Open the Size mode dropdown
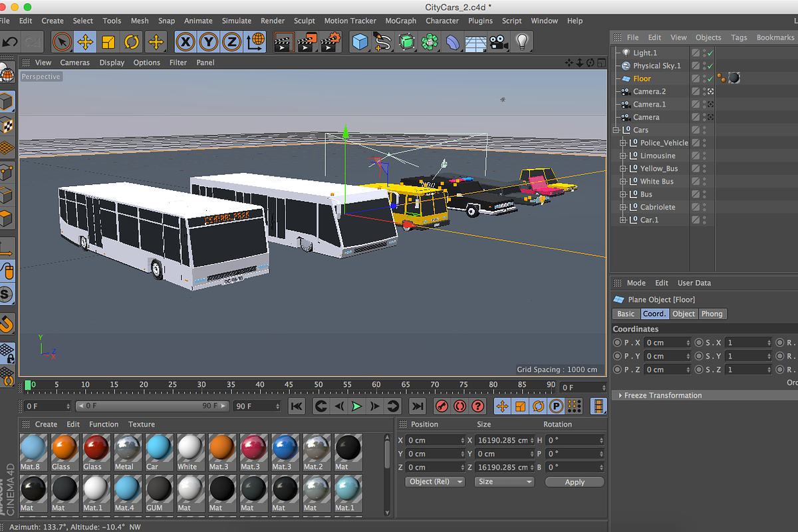 click(505, 481)
